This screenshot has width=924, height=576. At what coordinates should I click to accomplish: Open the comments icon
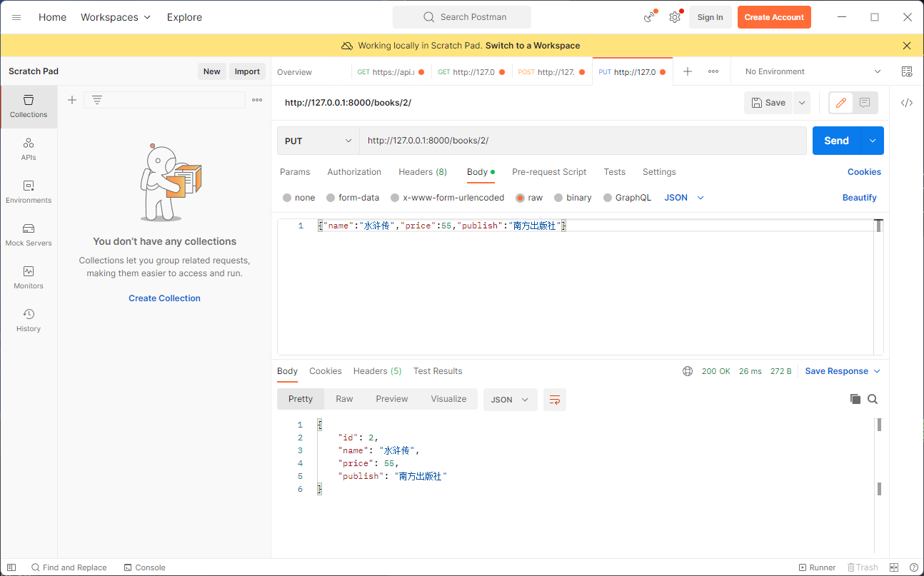tap(865, 103)
